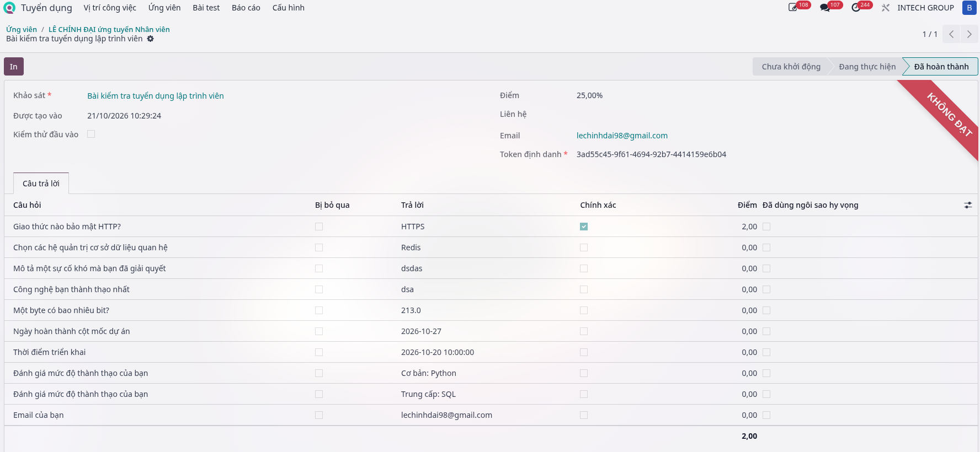Open the user avatar B menu

point(970,8)
